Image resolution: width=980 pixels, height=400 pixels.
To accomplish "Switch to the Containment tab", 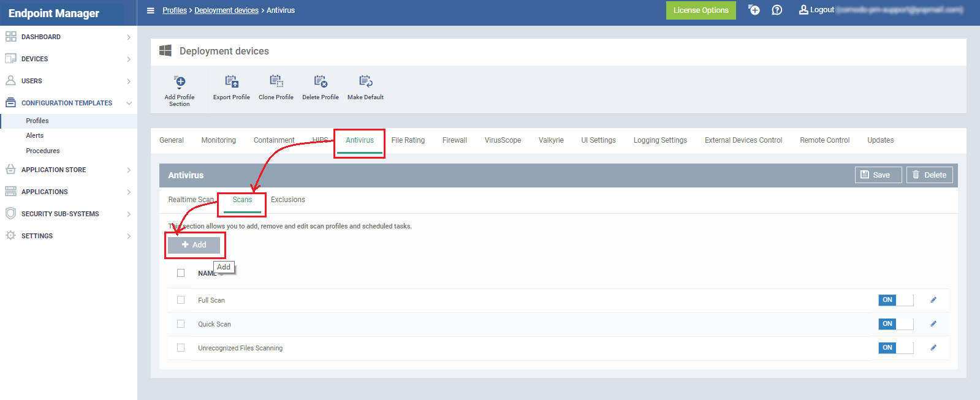I will [x=274, y=140].
